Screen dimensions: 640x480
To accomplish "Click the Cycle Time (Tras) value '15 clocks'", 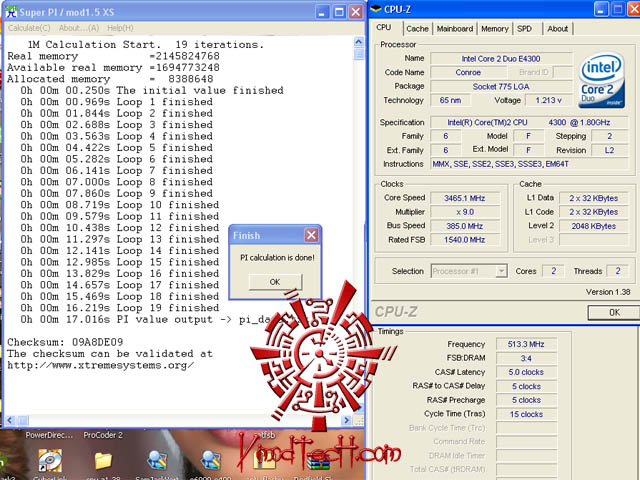I will coord(526,414).
